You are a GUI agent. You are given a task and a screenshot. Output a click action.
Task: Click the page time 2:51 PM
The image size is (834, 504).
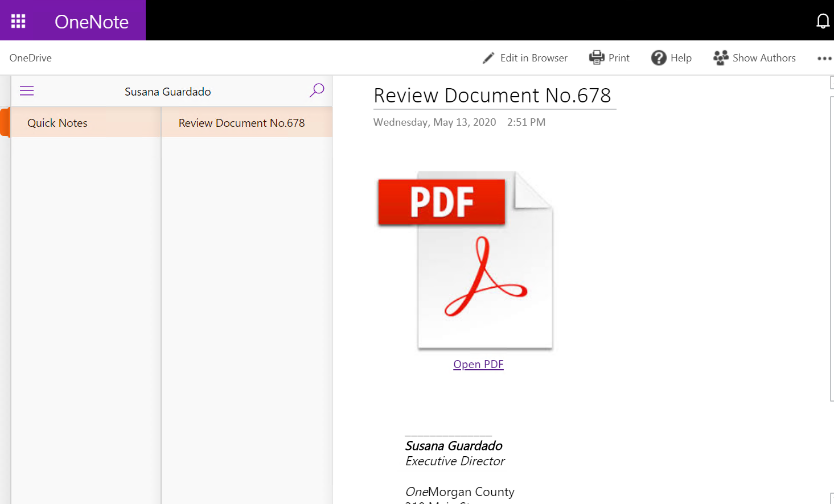coord(526,122)
